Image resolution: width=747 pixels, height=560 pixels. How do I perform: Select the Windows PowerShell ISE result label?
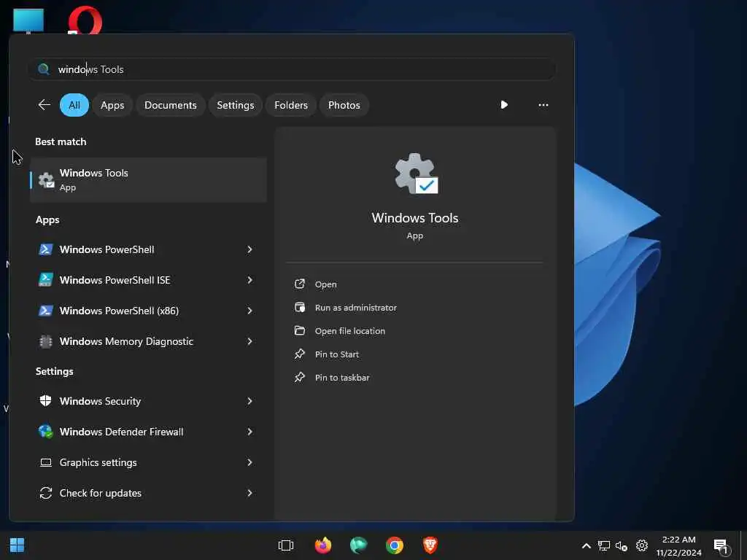pos(115,280)
